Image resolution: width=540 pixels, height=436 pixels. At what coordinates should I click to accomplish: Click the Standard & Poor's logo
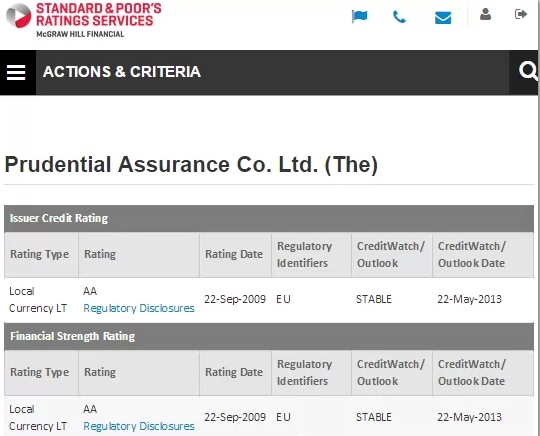click(84, 19)
